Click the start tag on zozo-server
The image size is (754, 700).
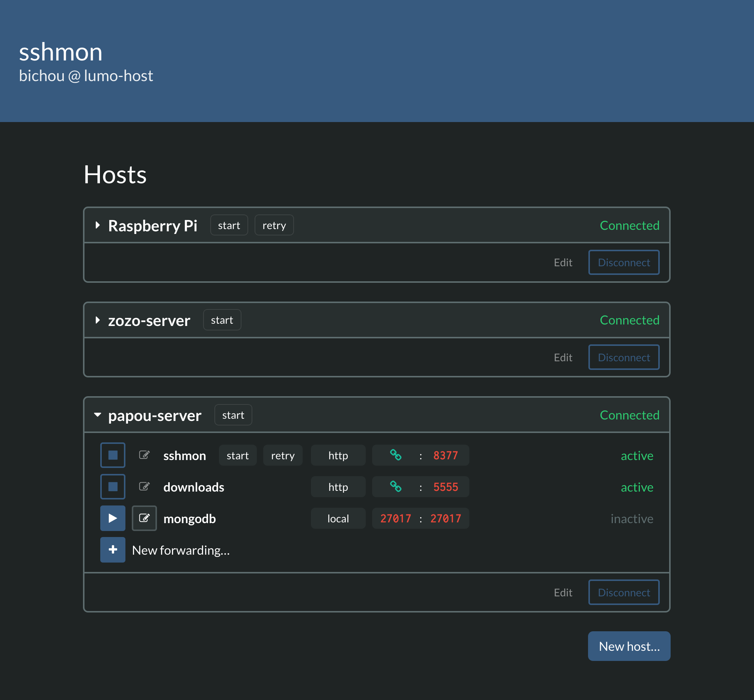(222, 320)
